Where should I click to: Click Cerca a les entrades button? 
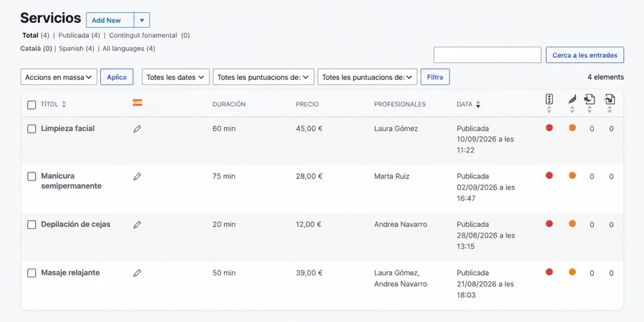tap(585, 55)
